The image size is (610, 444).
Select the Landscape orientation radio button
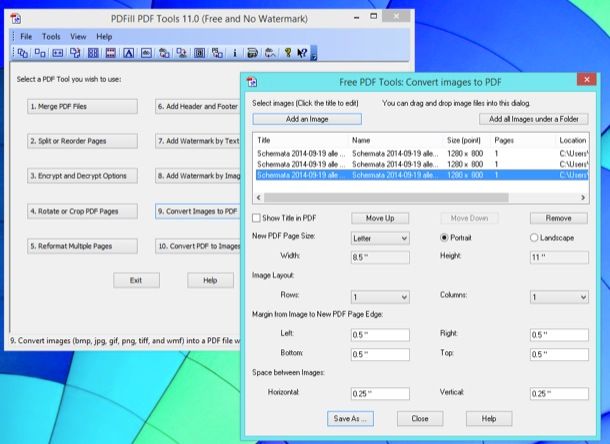(534, 237)
